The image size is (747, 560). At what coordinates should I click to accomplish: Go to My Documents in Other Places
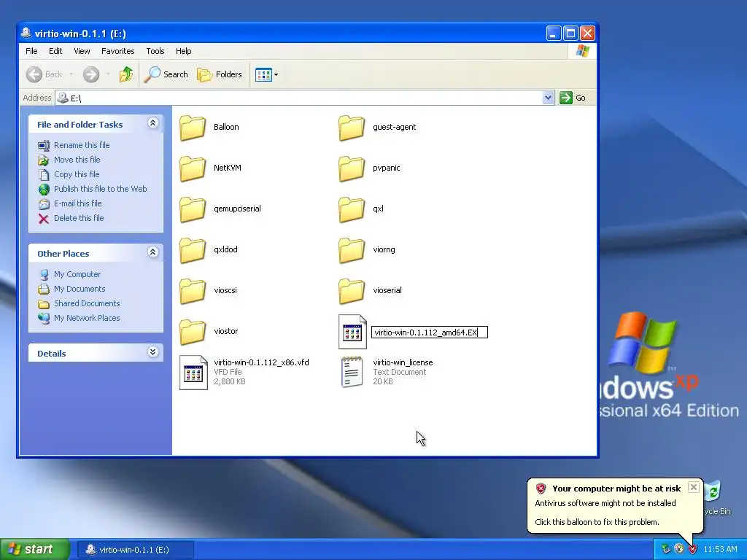tap(80, 289)
